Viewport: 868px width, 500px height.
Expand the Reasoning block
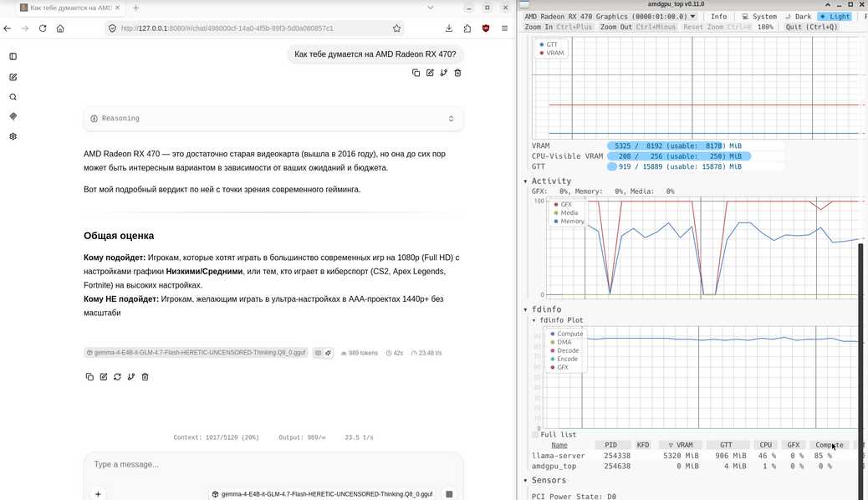tap(273, 119)
